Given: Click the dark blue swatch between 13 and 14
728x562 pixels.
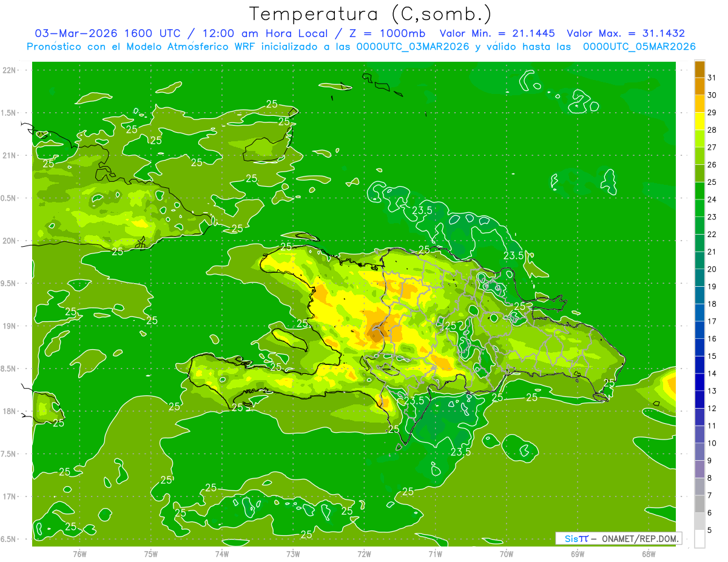Looking at the screenshot, I should coord(699,383).
